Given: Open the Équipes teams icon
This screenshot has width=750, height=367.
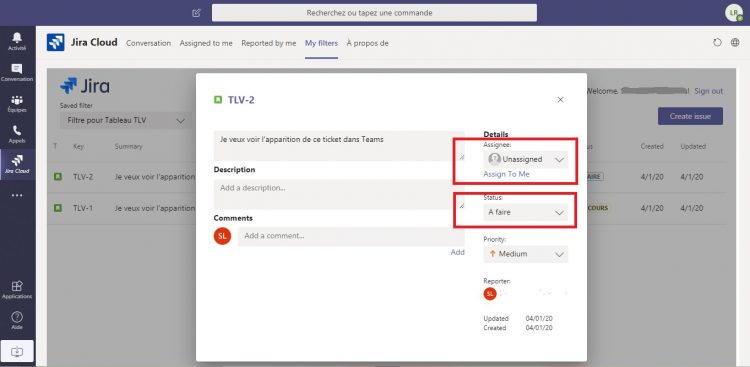Looking at the screenshot, I should (x=17, y=100).
